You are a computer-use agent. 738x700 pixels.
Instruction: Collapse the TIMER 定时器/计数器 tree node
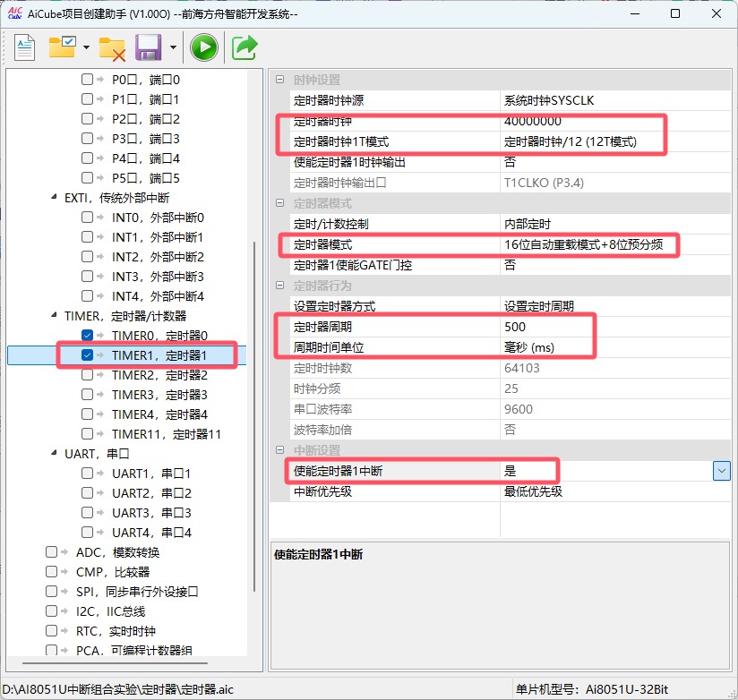tap(54, 315)
